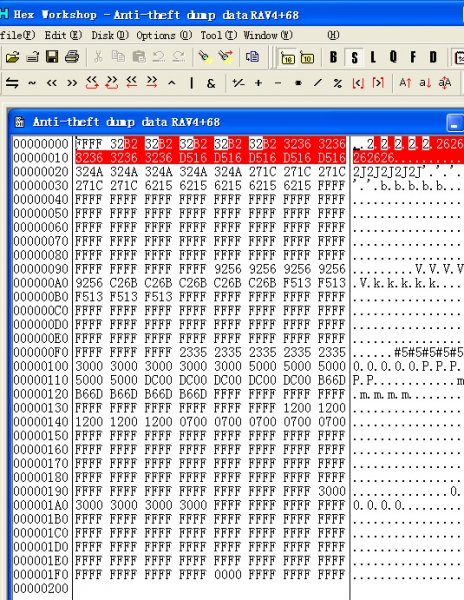Apply the shift left (<<) operation

point(52,83)
